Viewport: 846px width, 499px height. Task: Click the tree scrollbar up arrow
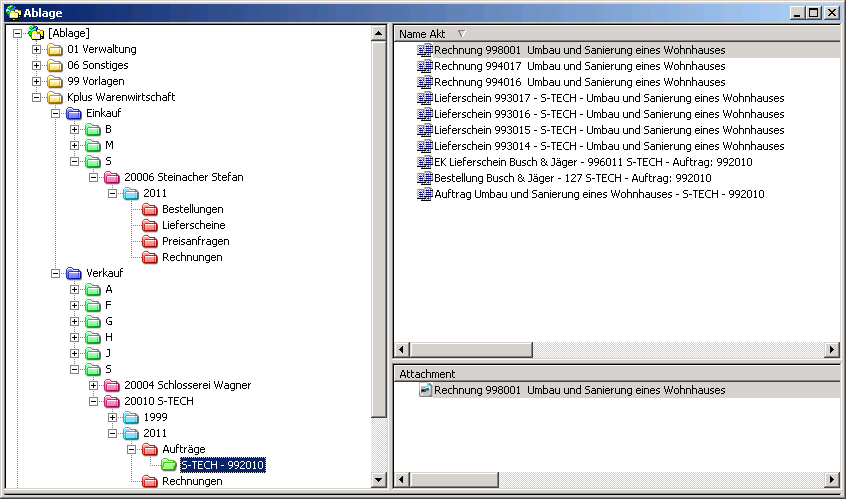(x=379, y=33)
